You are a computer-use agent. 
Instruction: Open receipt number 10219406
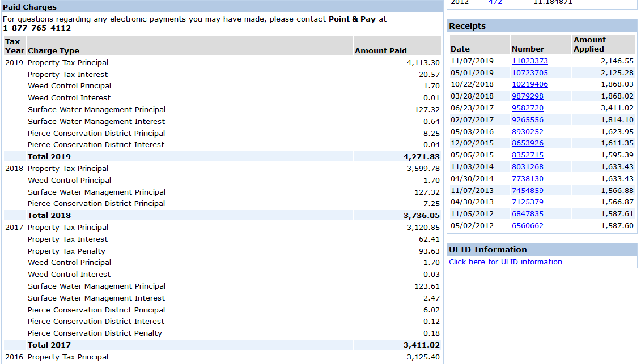(530, 84)
